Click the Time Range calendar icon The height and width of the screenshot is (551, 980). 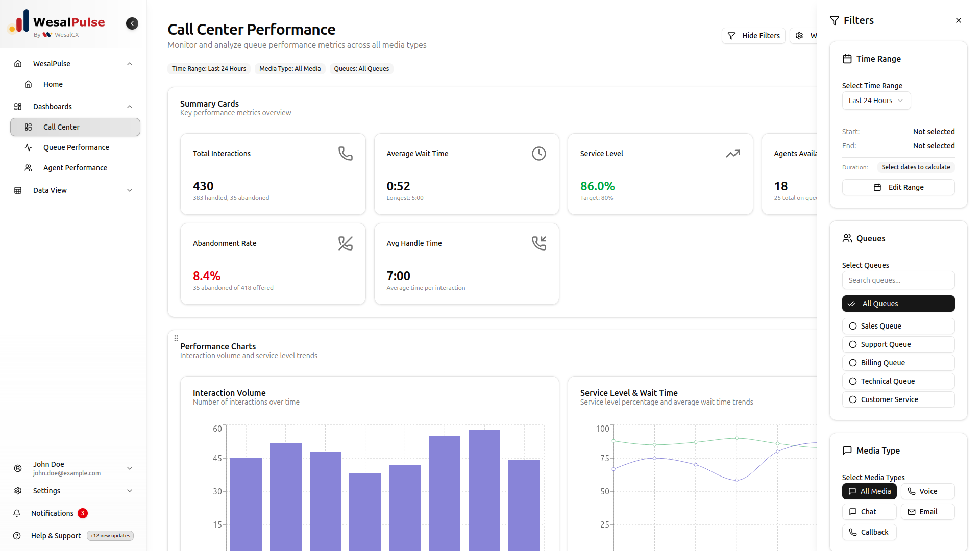pyautogui.click(x=848, y=59)
